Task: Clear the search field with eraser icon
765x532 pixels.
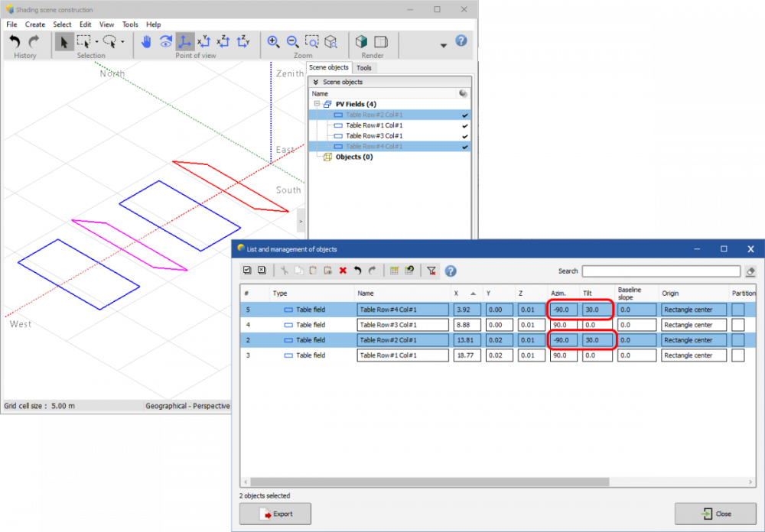Action: pos(750,271)
